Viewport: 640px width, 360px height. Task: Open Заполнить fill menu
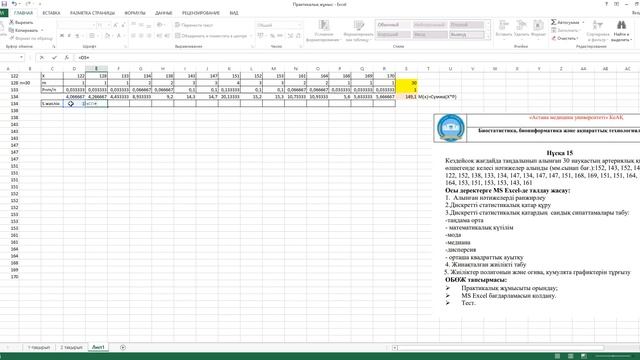click(x=565, y=30)
